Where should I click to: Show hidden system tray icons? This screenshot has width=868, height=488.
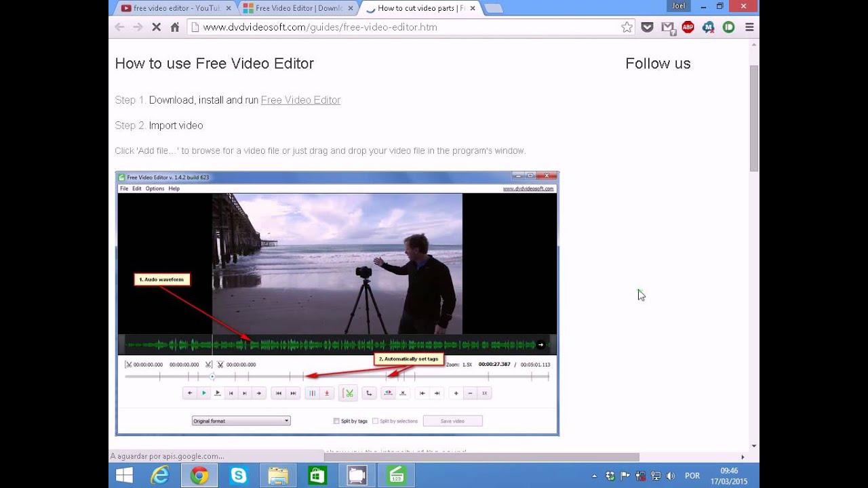click(595, 476)
